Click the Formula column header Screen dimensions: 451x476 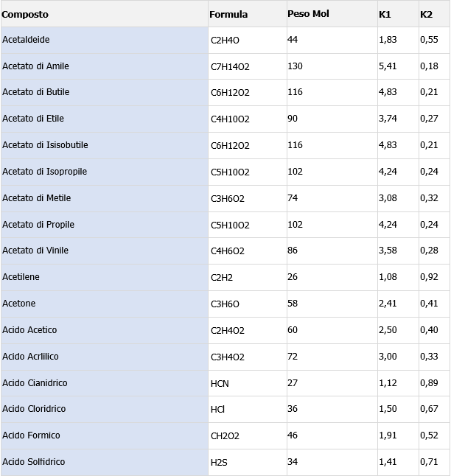point(228,14)
